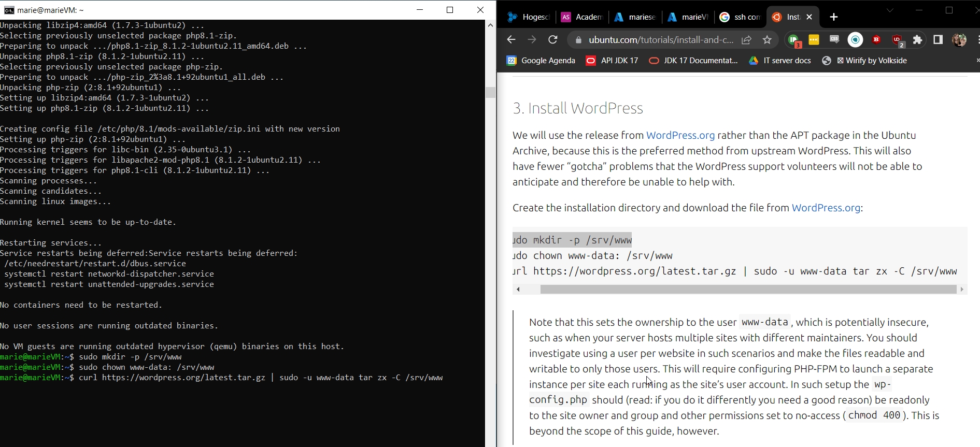Close the Install WordPress tab
This screenshot has width=980, height=447.
pyautogui.click(x=809, y=17)
